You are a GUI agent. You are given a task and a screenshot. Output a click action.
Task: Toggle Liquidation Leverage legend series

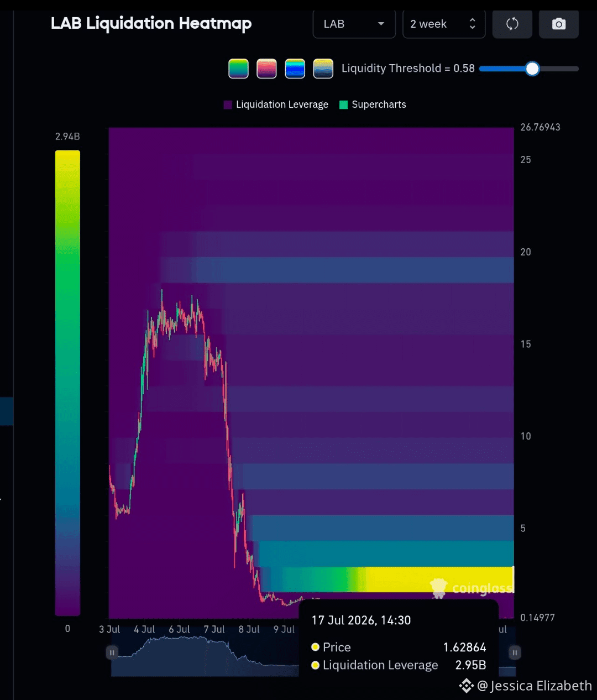point(276,105)
